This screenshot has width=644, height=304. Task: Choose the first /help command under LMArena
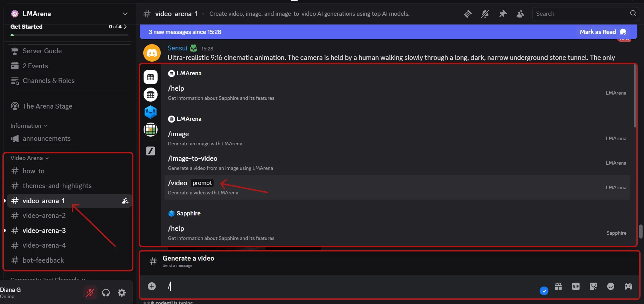pyautogui.click(x=397, y=93)
